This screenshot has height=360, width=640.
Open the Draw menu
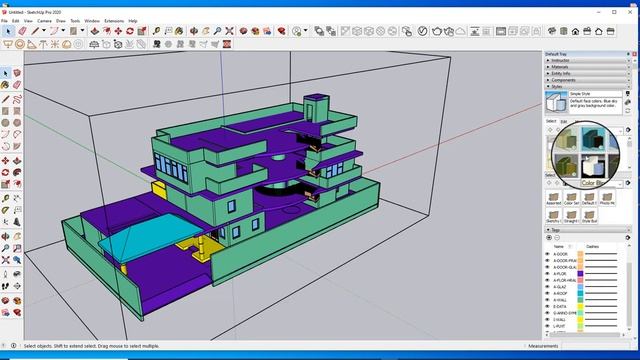61,21
